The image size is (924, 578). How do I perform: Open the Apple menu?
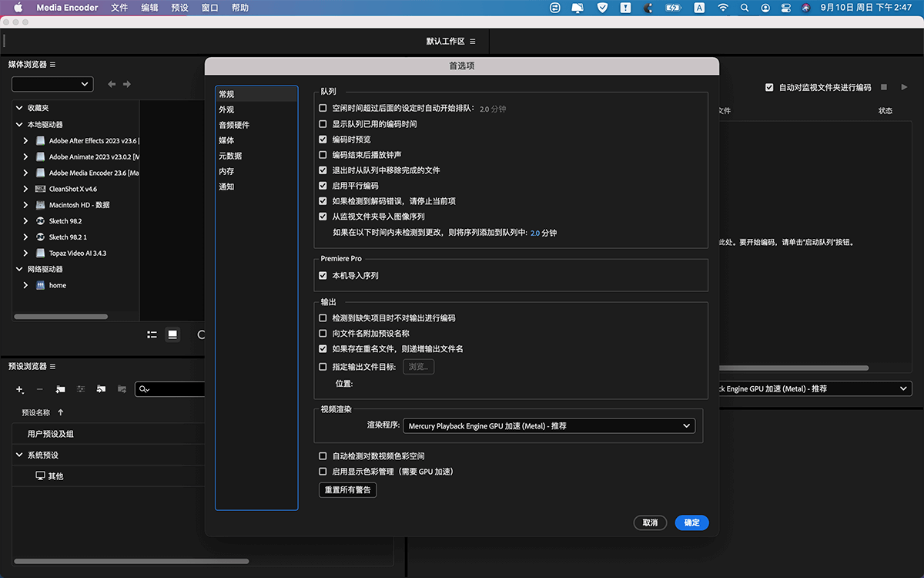pos(18,8)
